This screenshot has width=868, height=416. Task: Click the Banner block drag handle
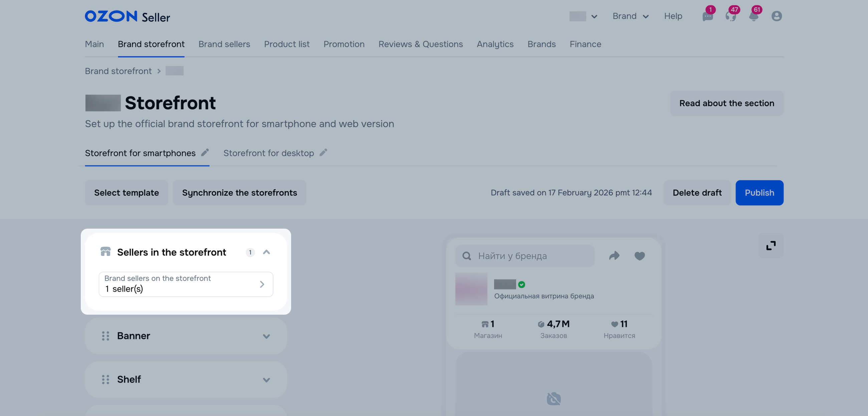105,336
